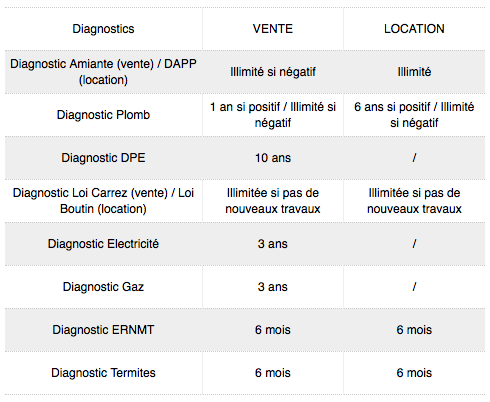490x402 pixels.
Task: Click the '1 an si positif' vente cell
Action: coord(273,115)
